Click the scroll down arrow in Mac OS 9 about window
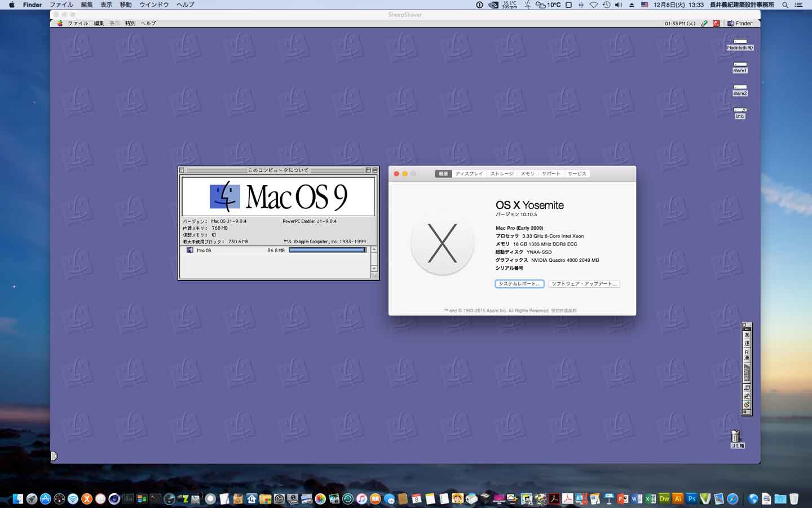This screenshot has height=508, width=812. click(374, 269)
